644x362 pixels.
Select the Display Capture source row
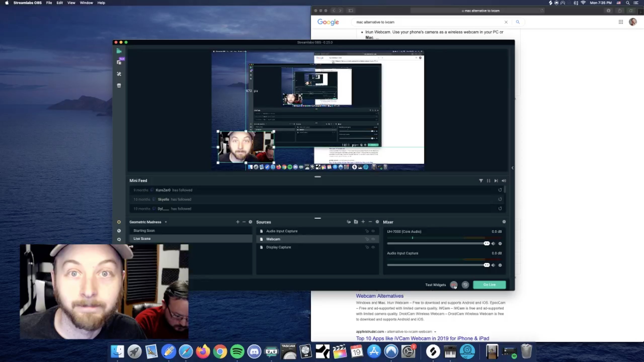(x=317, y=247)
